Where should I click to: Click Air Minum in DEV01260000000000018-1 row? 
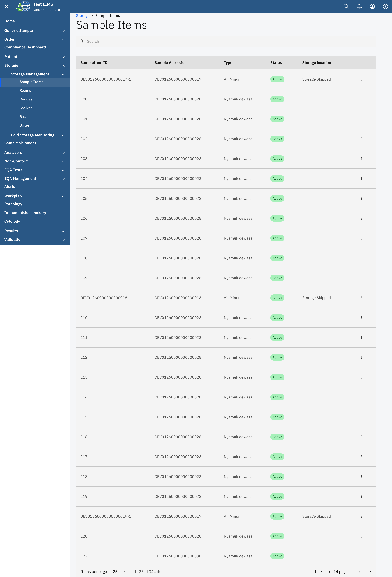(x=232, y=298)
